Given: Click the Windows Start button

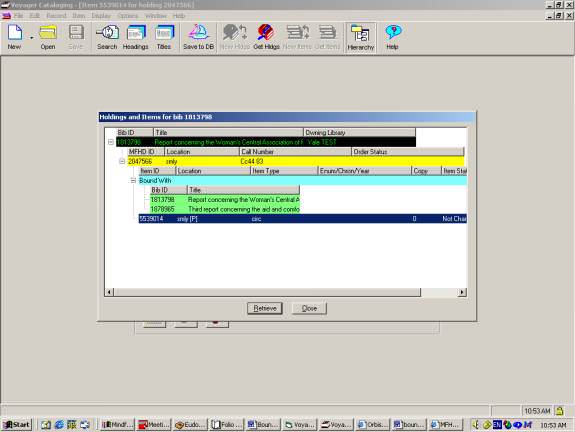Looking at the screenshot, I should click(x=17, y=425).
